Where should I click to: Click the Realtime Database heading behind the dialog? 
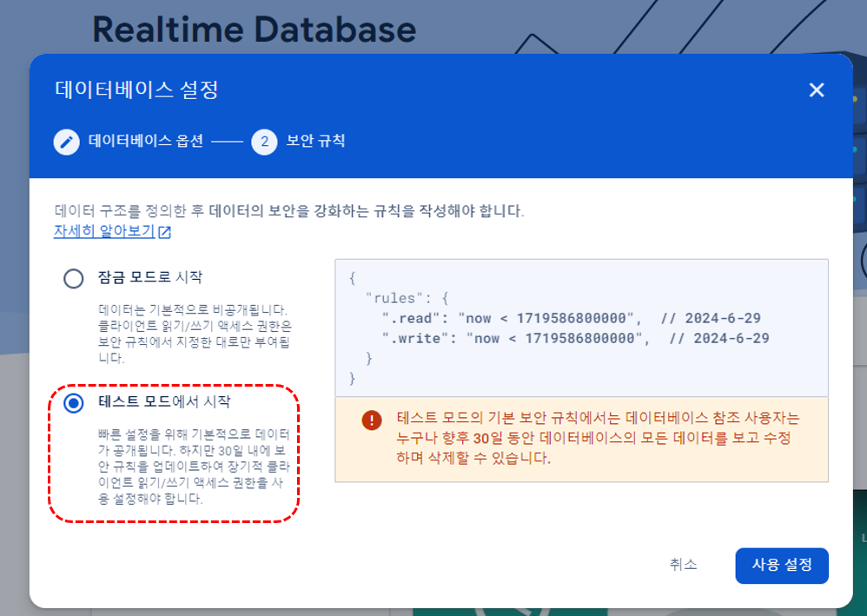(x=255, y=30)
